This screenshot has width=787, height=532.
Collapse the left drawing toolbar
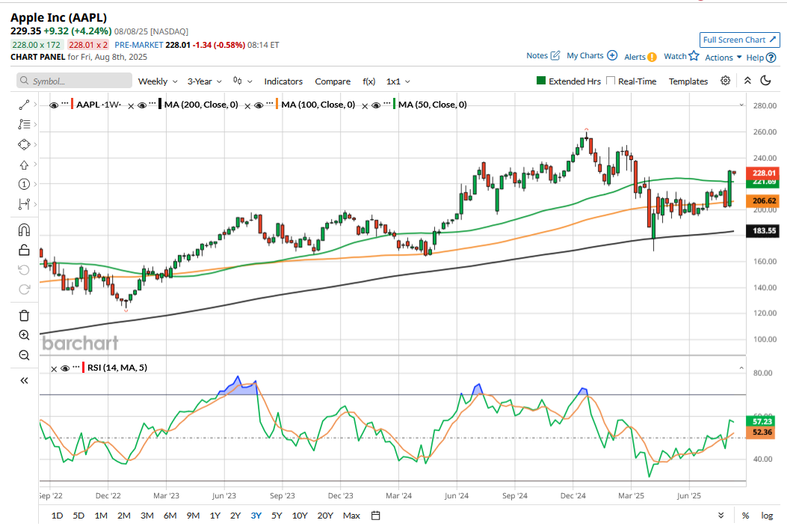(24, 380)
